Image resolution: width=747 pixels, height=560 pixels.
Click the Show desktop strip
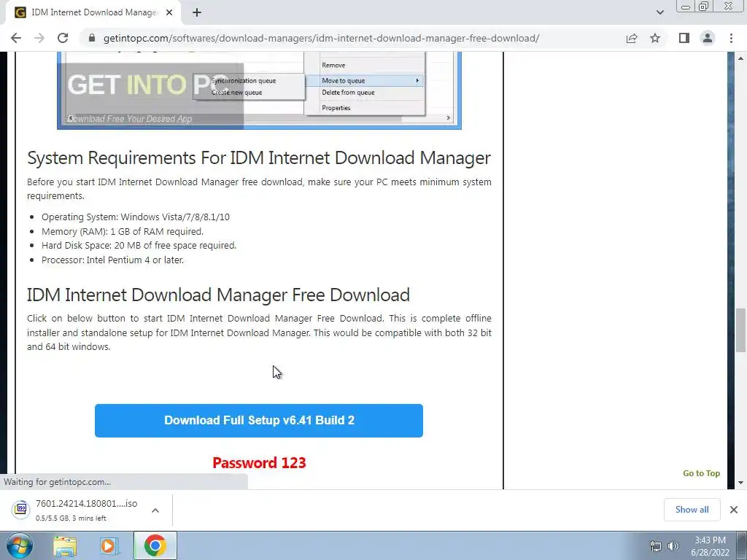tap(742, 545)
